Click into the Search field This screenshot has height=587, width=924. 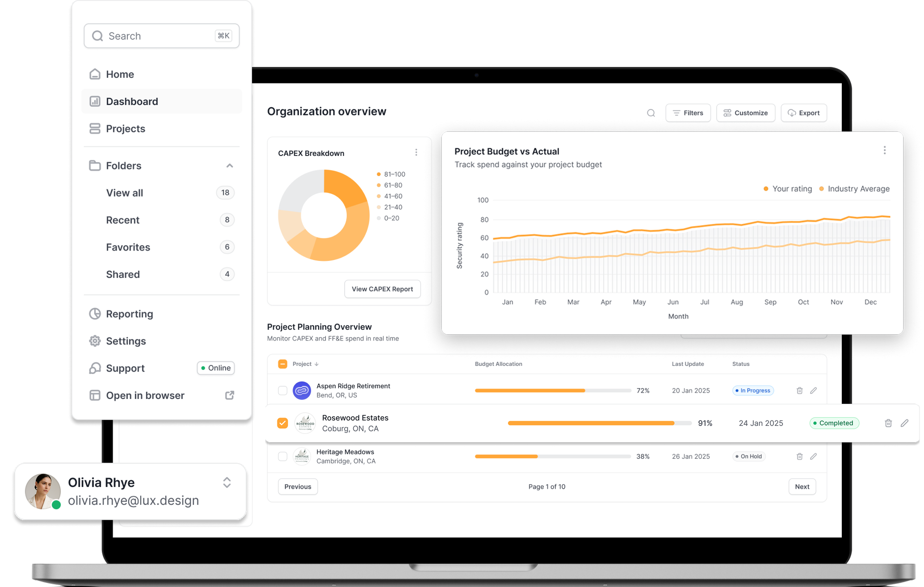pos(161,36)
